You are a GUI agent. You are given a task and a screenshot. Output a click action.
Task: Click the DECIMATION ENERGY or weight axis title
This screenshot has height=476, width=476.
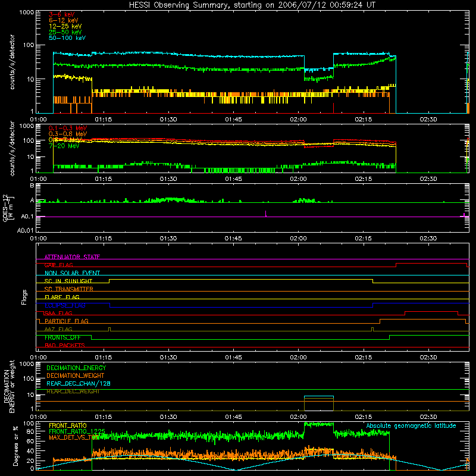[9, 386]
